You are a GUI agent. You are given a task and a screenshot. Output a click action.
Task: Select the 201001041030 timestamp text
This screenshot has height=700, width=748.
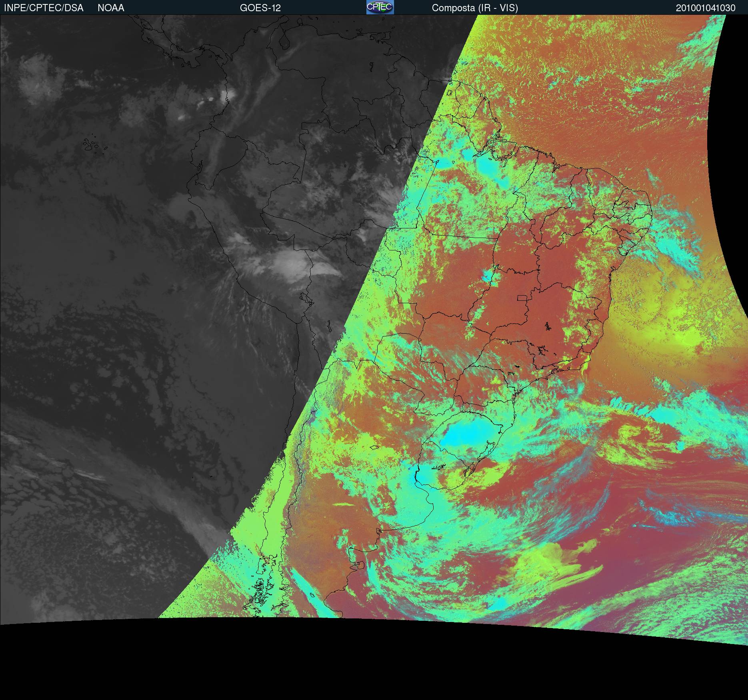point(706,8)
